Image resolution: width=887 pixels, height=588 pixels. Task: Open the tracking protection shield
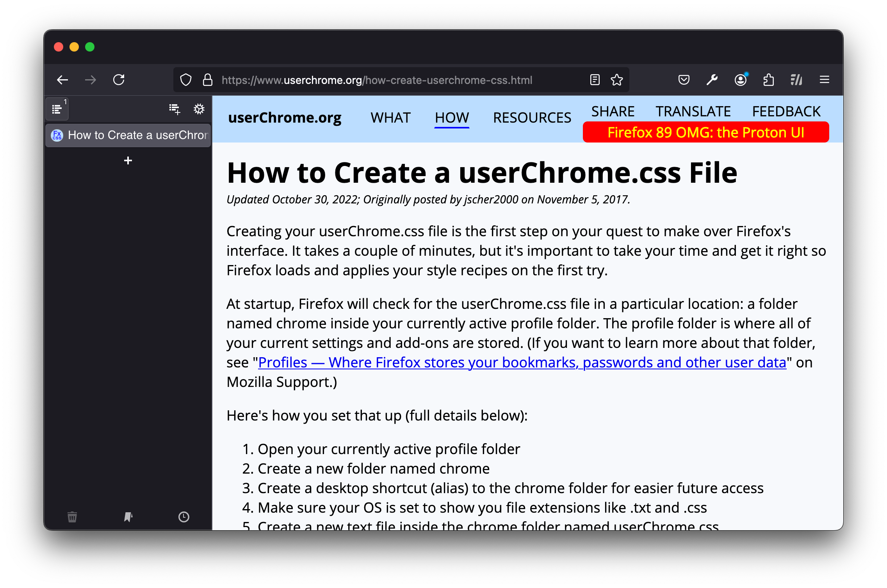tap(186, 80)
